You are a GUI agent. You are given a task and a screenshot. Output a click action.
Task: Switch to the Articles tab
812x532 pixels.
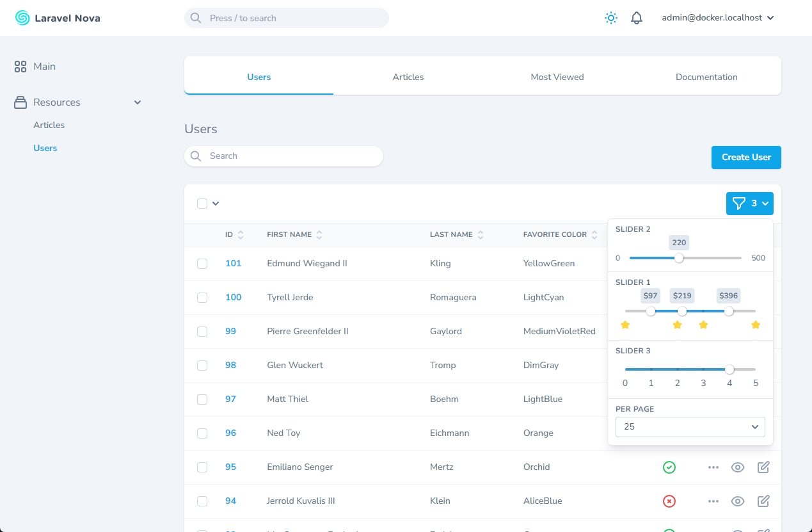[x=408, y=77]
